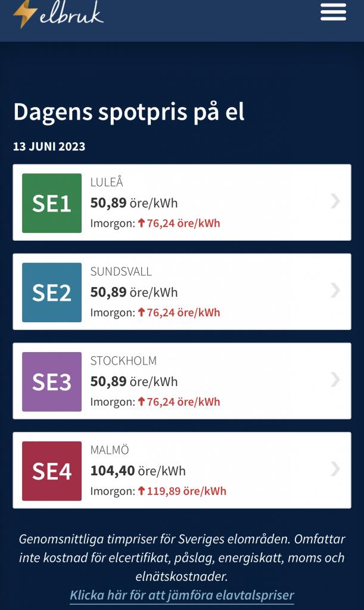Expand Malmö details via chevron arrow

point(335,469)
